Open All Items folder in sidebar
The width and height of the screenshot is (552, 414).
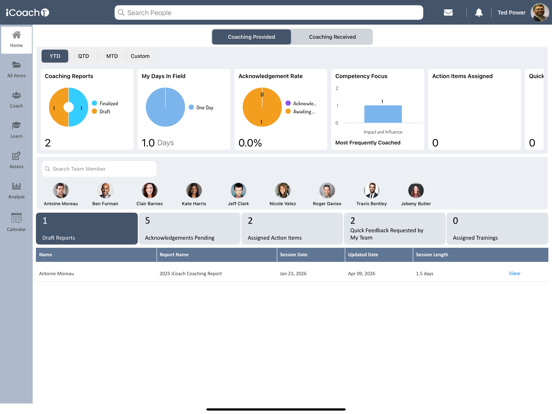point(16,69)
